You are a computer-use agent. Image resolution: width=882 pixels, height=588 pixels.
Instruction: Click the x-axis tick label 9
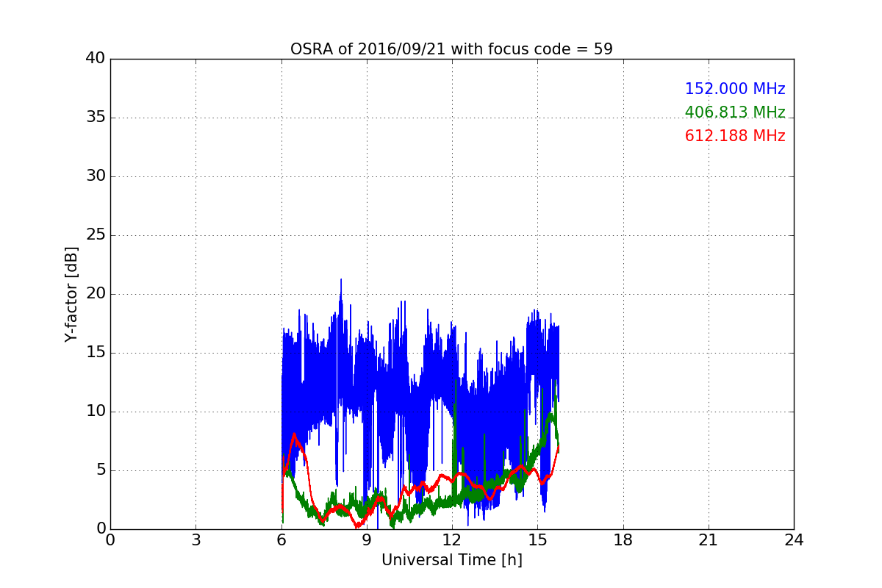point(367,540)
